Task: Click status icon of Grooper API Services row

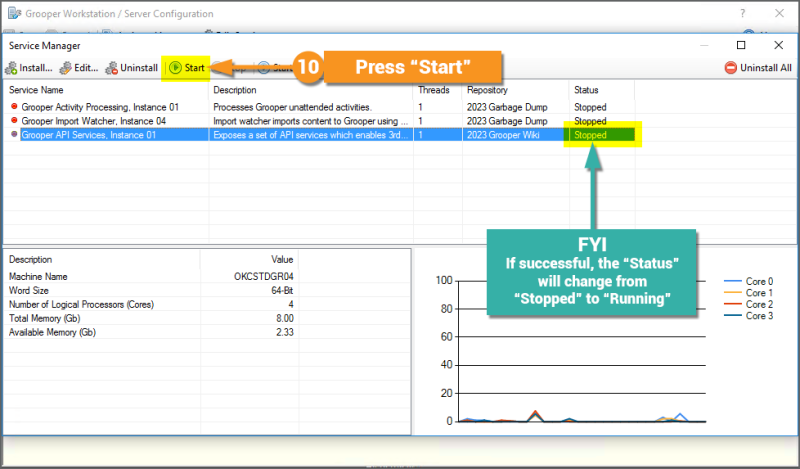Action: point(14,134)
